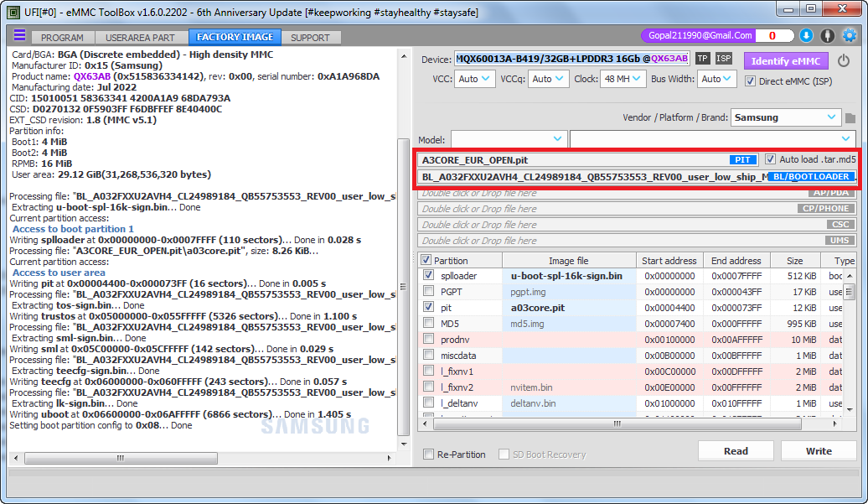The width and height of the screenshot is (868, 504).
Task: Sort by Size column header
Action: point(795,260)
